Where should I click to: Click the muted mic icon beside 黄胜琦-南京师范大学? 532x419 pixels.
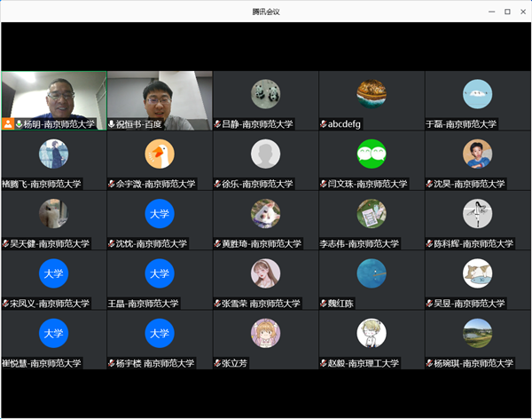(217, 244)
